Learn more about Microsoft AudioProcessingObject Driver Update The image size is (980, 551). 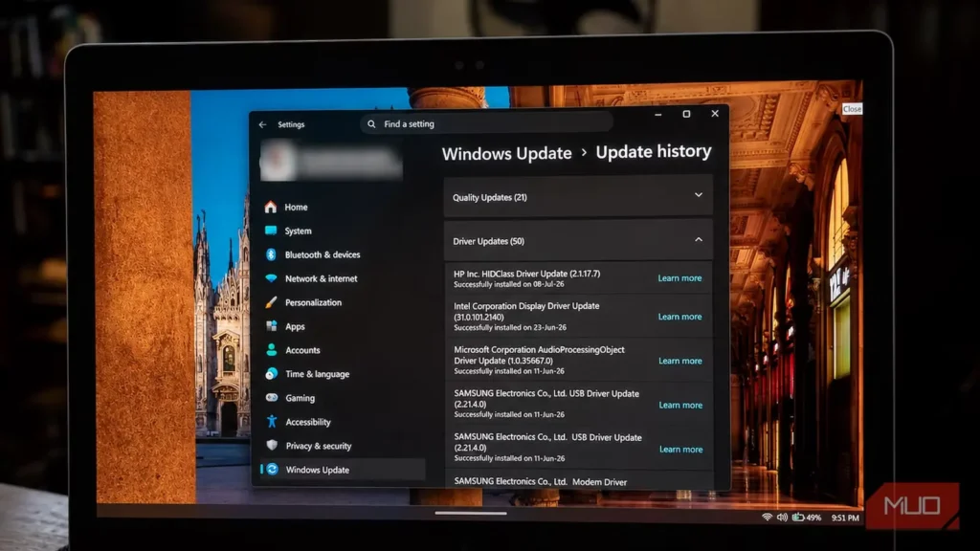point(680,361)
